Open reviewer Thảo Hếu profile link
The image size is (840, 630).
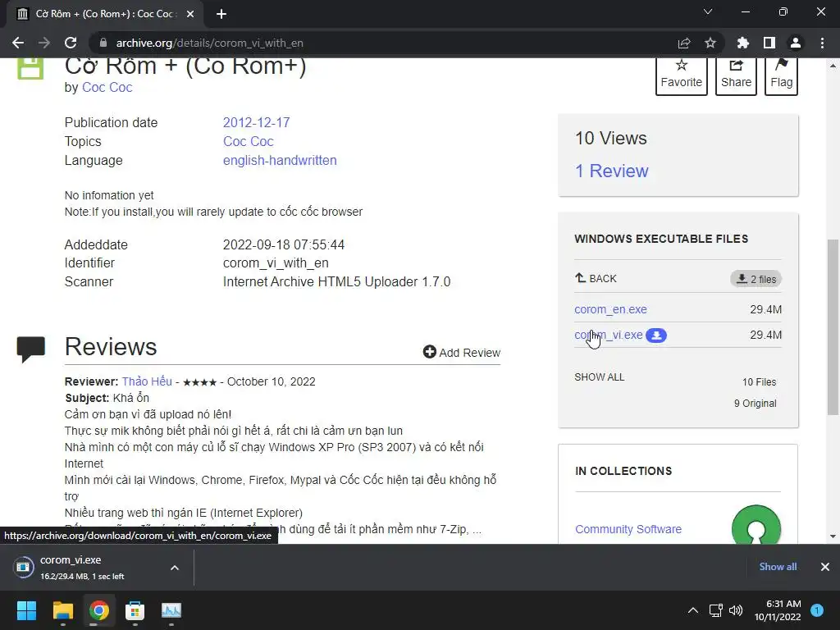[147, 381]
